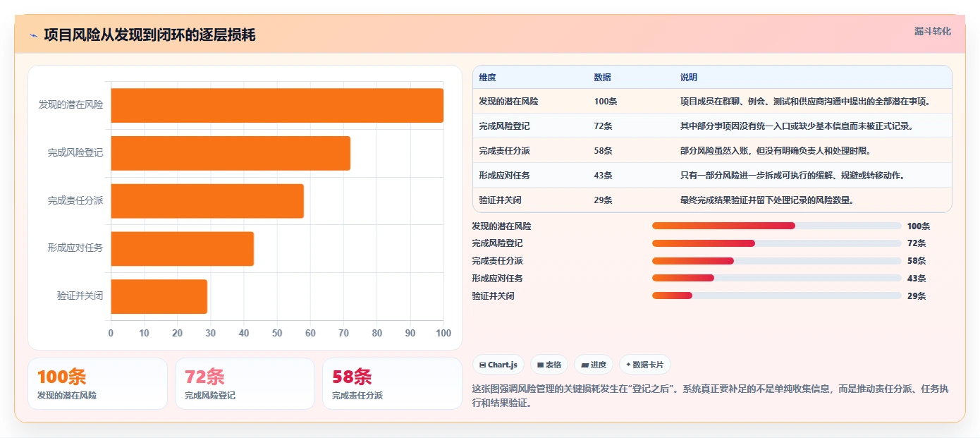This screenshot has height=438, width=980.
Task: Click the 100条 value in the table
Action: [606, 102]
